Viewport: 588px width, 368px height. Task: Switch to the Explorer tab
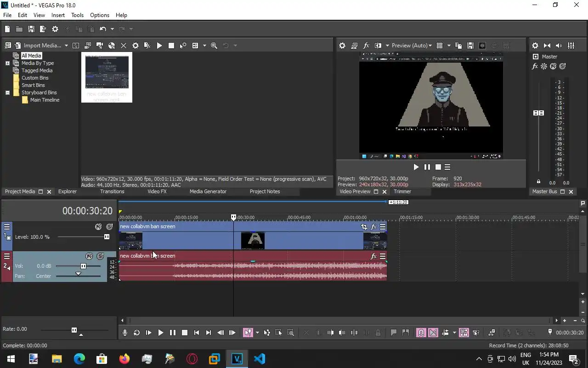(68, 191)
